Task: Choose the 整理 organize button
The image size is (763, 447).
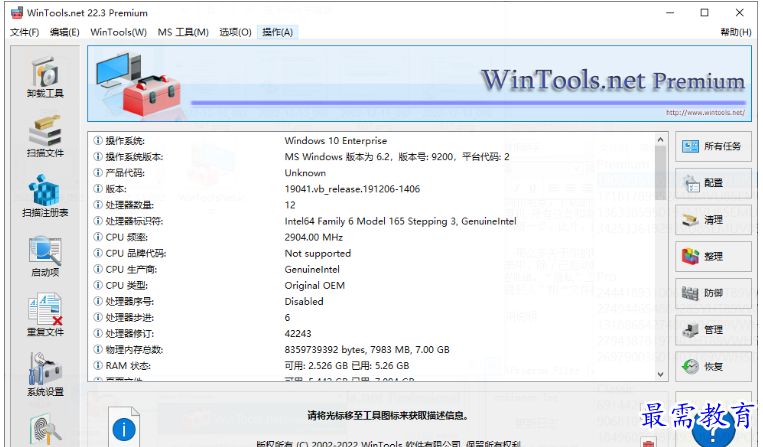Action: coord(713,256)
